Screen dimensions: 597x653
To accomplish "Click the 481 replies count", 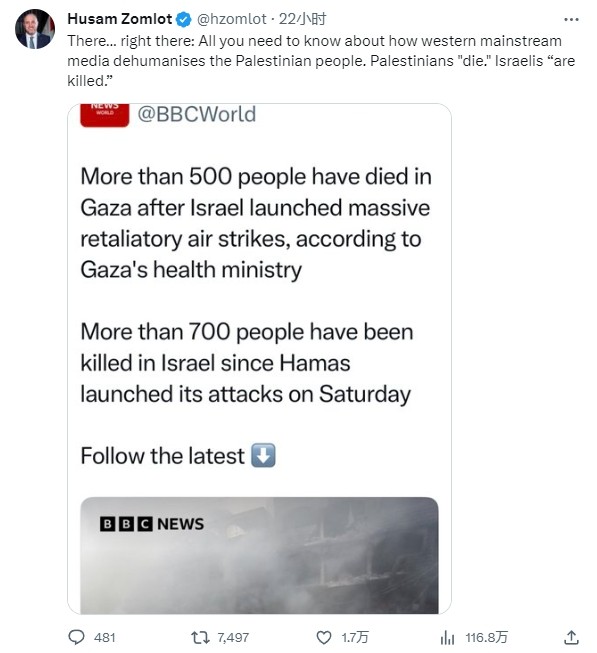I will click(104, 638).
